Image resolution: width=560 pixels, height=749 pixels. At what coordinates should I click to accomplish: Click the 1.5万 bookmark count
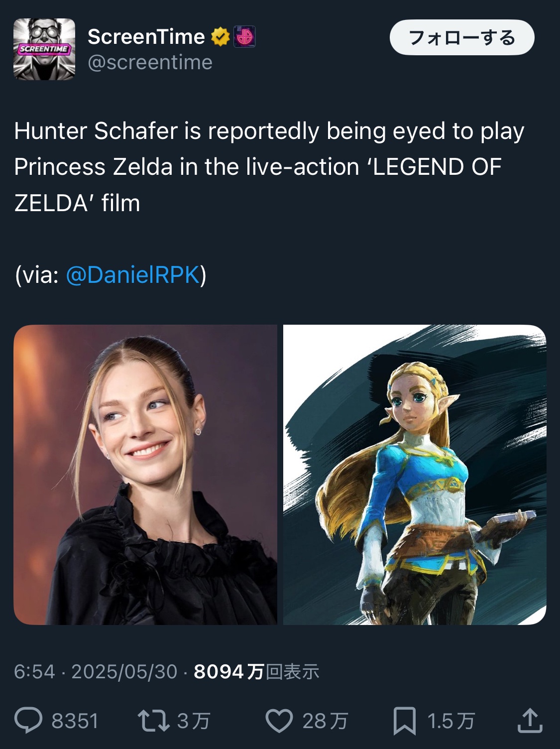point(451,721)
